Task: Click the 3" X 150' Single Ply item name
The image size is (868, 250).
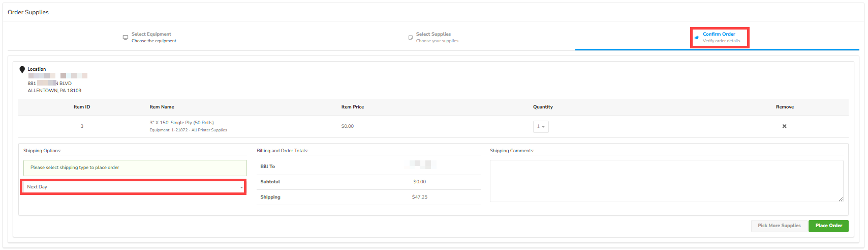Action: pyautogui.click(x=181, y=123)
